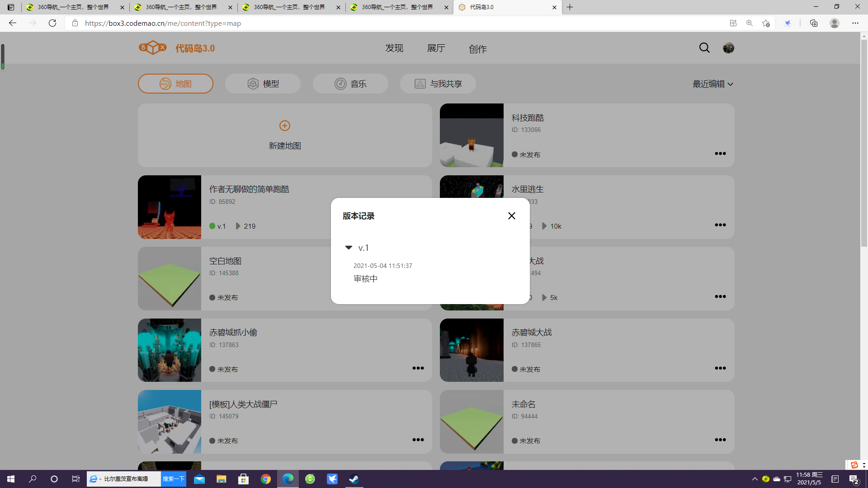Open Windows taskbar search
The image size is (868, 488).
33,479
